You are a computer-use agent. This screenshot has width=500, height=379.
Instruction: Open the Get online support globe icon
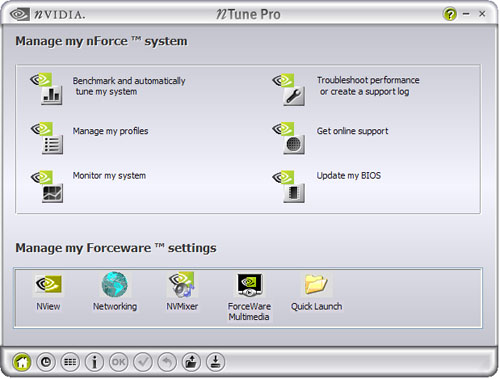289,138
